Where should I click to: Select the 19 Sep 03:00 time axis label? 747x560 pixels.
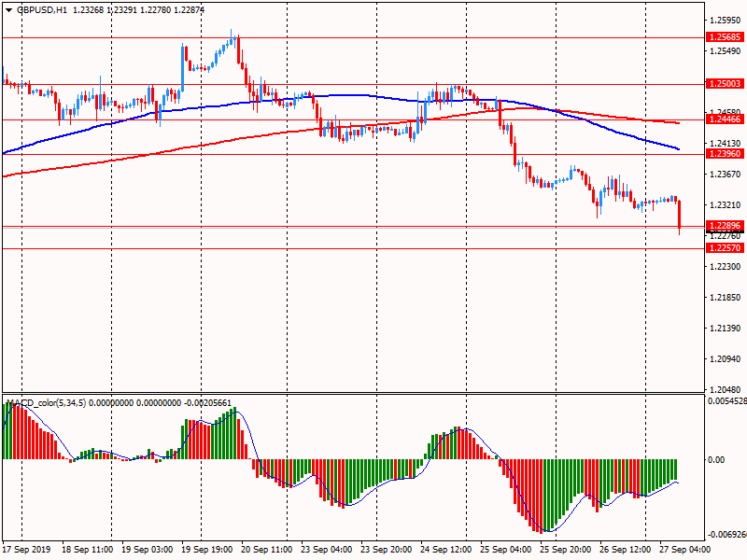[148, 550]
